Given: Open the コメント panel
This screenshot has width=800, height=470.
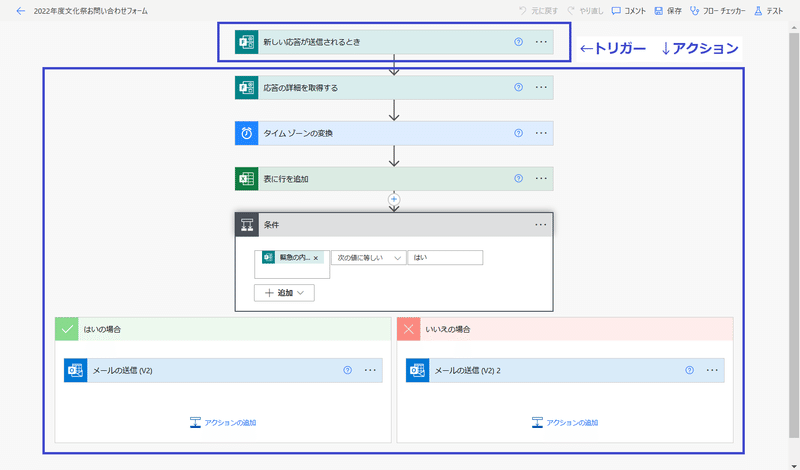Looking at the screenshot, I should tap(629, 11).
